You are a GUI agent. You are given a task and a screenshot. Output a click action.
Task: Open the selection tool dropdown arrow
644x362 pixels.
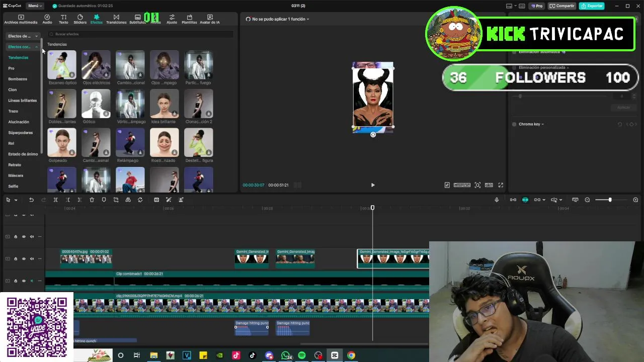tap(16, 200)
